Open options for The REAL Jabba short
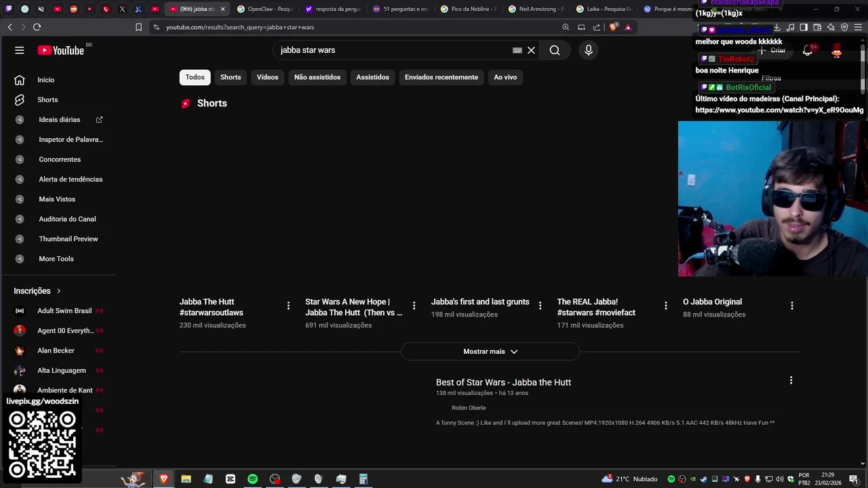This screenshot has width=868, height=488. (x=666, y=306)
